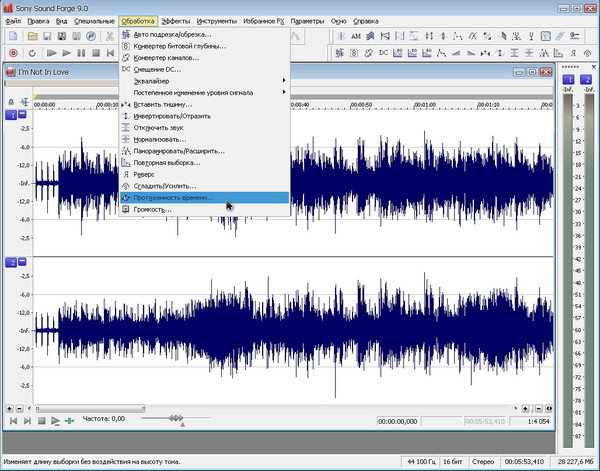Click the Стерео status bar field
This screenshot has width=600, height=471.
click(x=483, y=462)
